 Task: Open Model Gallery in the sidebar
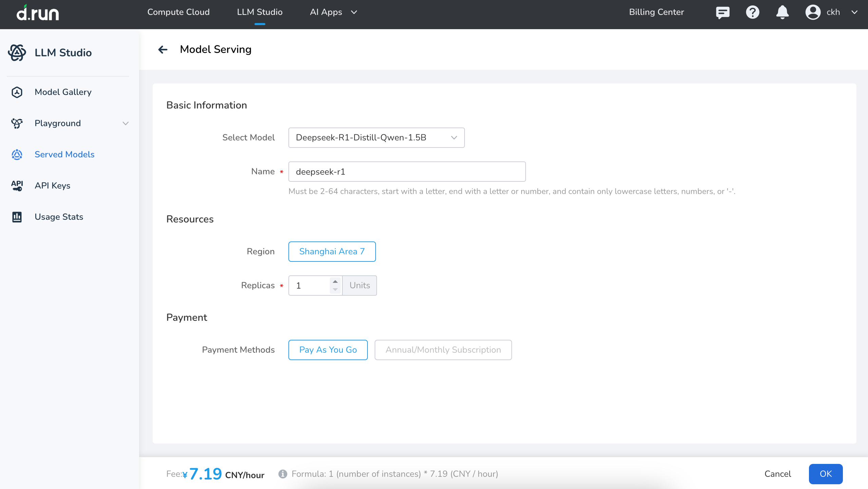63,92
